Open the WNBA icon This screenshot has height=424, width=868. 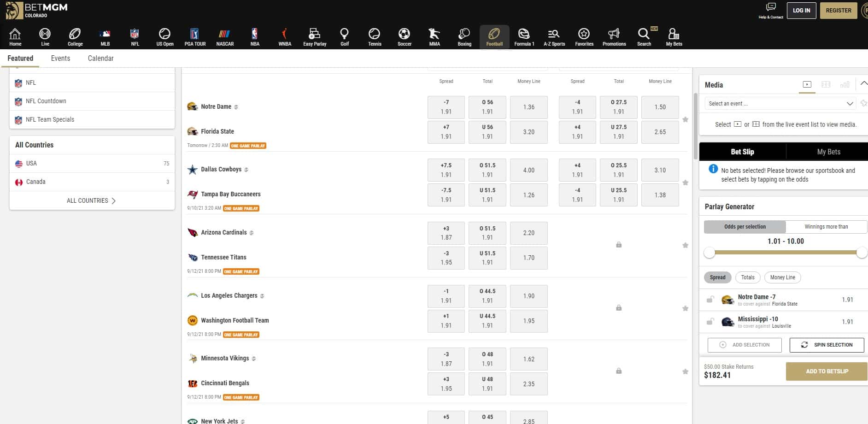coord(285,37)
